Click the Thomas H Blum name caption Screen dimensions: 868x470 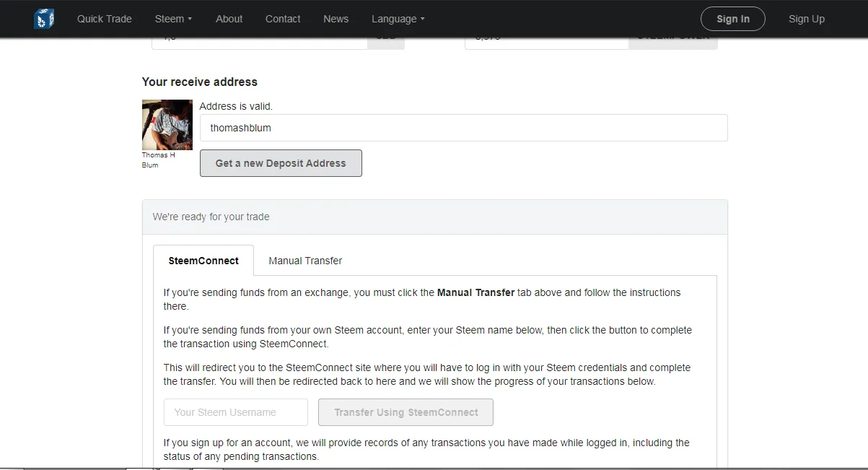pyautogui.click(x=158, y=160)
